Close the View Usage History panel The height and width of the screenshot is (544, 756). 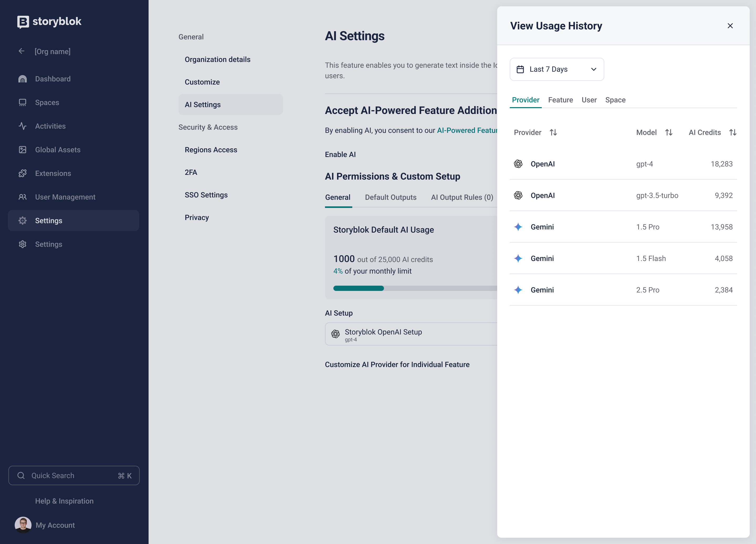coord(730,26)
